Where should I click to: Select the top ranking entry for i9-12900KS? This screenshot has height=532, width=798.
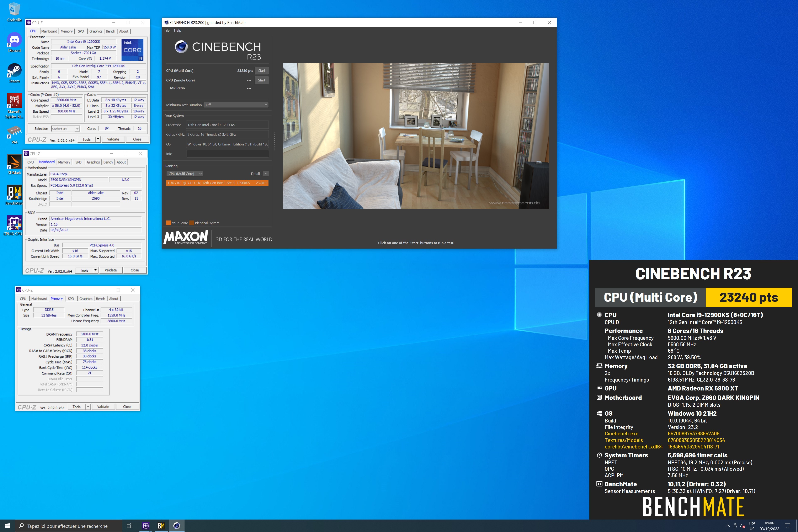(x=217, y=183)
